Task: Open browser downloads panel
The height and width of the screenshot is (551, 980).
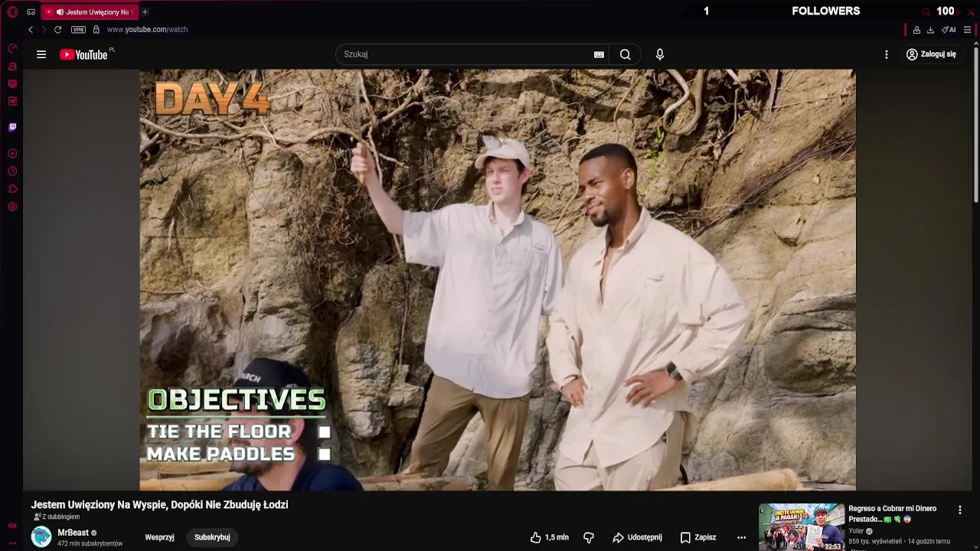Action: [930, 30]
